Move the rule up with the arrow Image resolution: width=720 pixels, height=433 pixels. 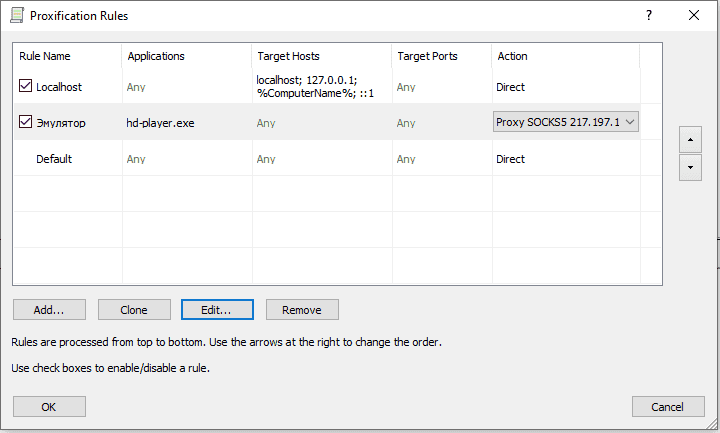[x=689, y=139]
